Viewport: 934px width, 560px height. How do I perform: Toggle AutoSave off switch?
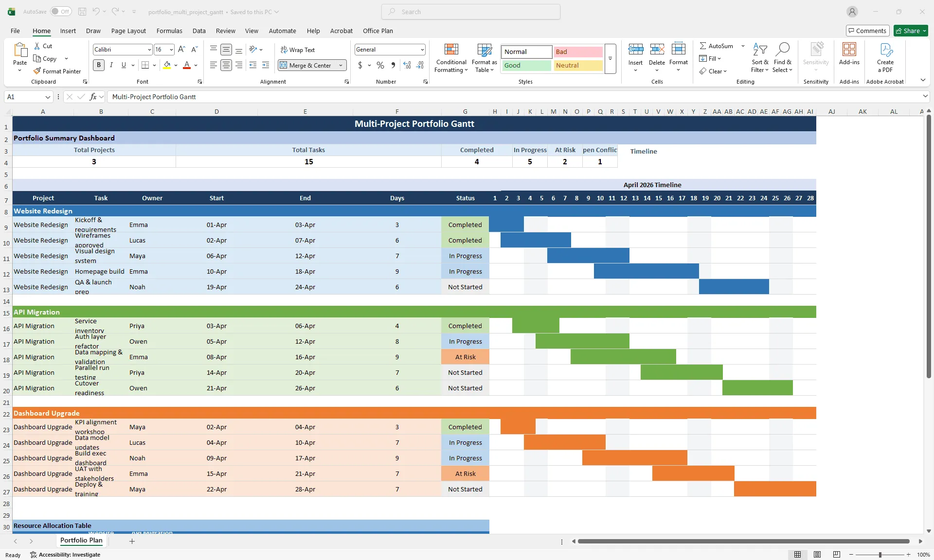(61, 11)
